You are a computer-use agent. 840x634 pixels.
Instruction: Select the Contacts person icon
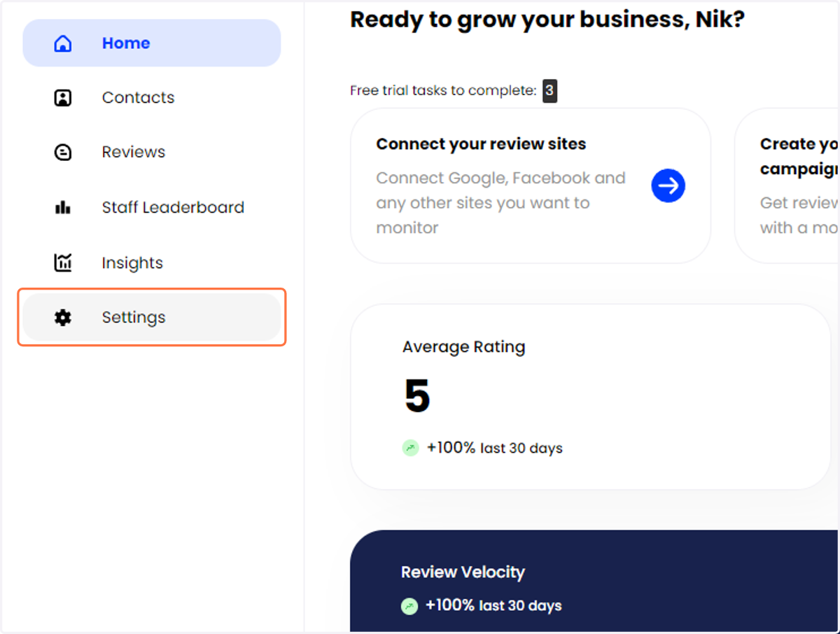(x=63, y=98)
